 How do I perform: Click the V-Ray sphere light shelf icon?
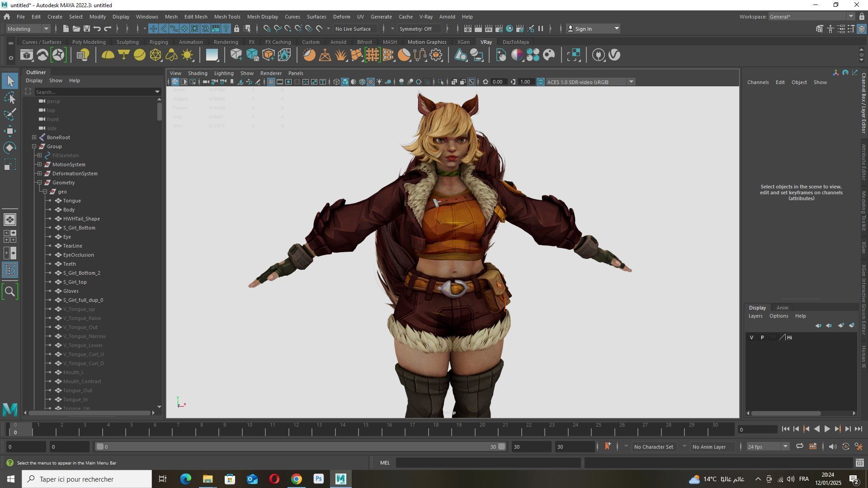(x=140, y=55)
